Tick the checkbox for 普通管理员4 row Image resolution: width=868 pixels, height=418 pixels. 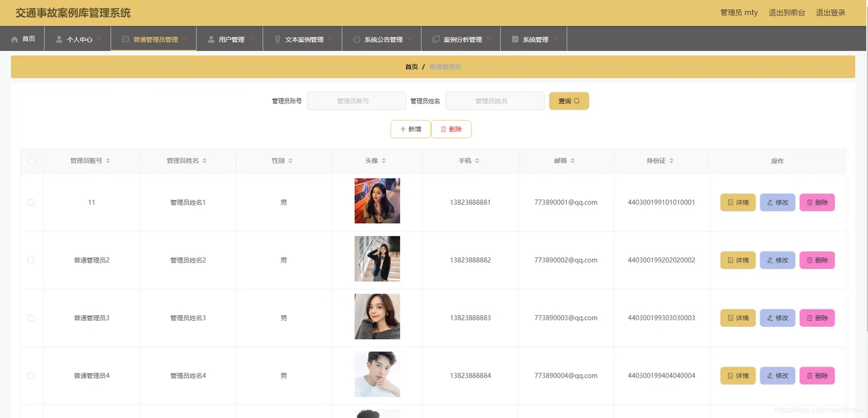coord(31,376)
